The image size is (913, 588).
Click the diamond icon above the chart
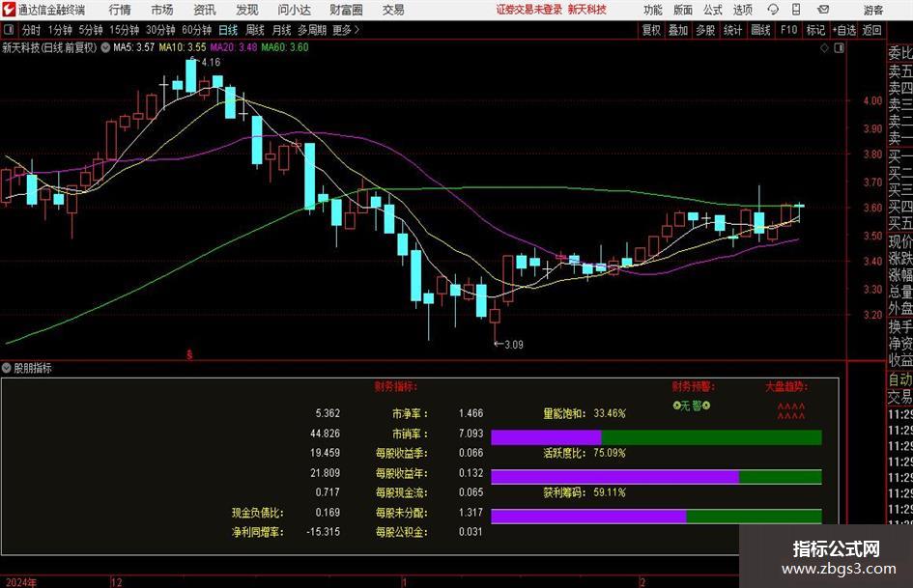(824, 48)
